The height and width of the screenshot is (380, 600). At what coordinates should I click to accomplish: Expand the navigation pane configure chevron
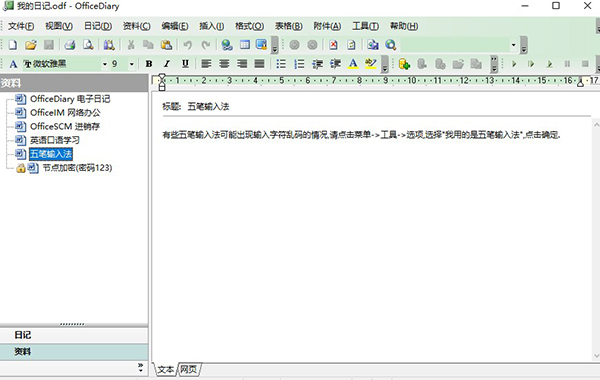[x=140, y=368]
